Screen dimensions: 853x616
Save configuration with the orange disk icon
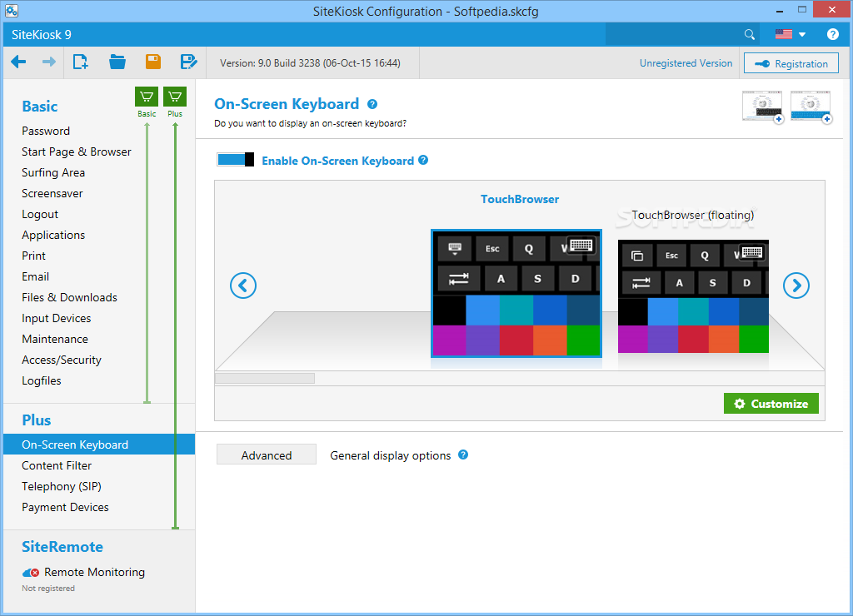(153, 62)
